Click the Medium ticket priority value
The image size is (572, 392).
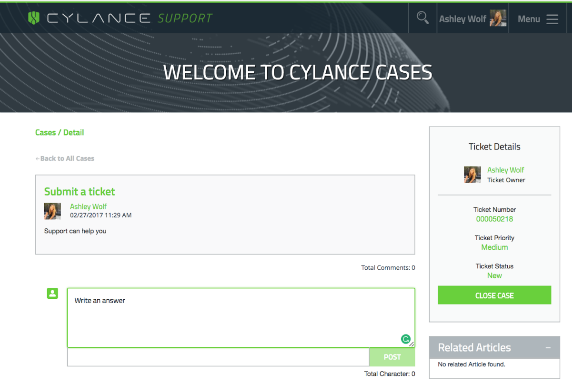click(x=494, y=247)
